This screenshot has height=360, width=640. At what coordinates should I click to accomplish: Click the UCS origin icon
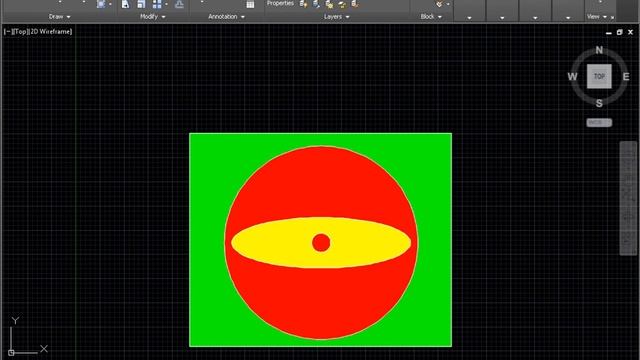click(11, 353)
